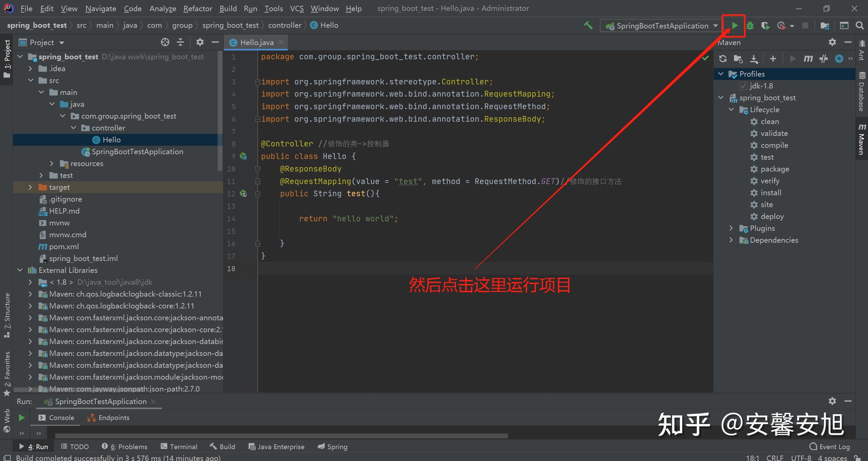Toggle jdk-1.8 profile checkbox
The width and height of the screenshot is (868, 461).
(x=744, y=86)
